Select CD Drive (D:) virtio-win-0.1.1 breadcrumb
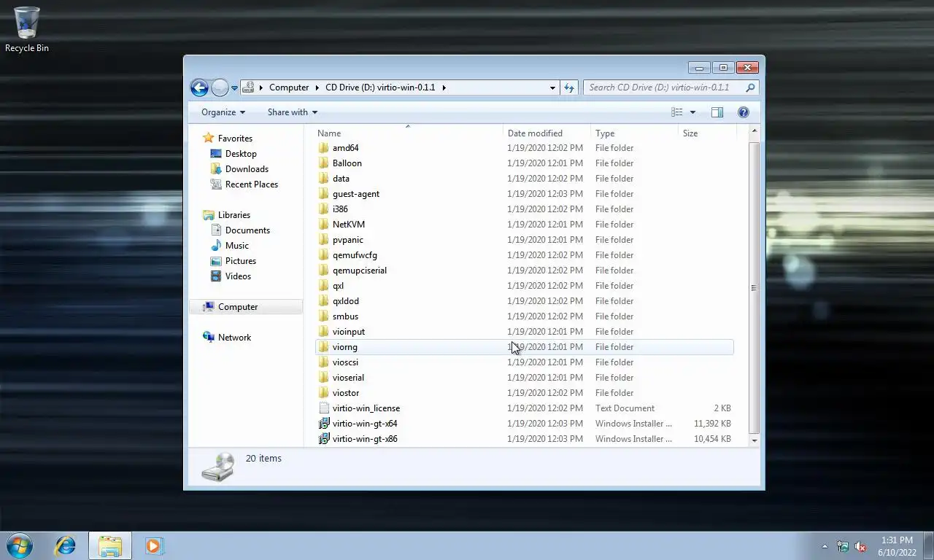This screenshot has width=934, height=560. (x=380, y=87)
